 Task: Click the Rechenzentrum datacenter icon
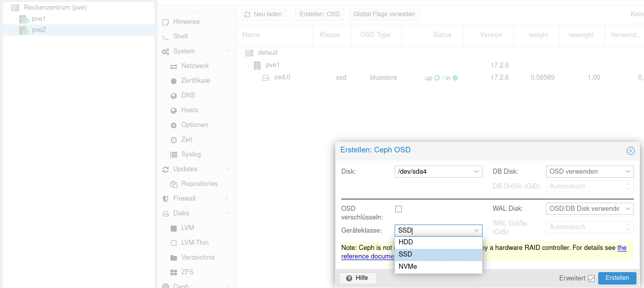pyautogui.click(x=15, y=8)
